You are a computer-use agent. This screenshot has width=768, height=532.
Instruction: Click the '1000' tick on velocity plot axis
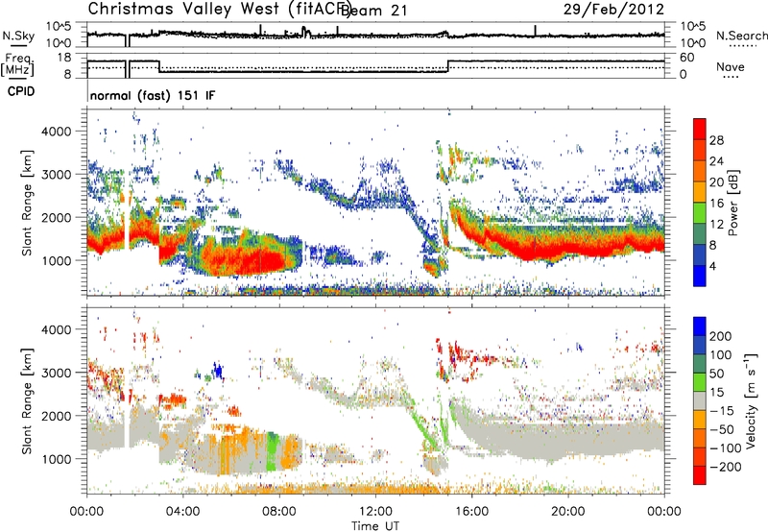point(56,459)
